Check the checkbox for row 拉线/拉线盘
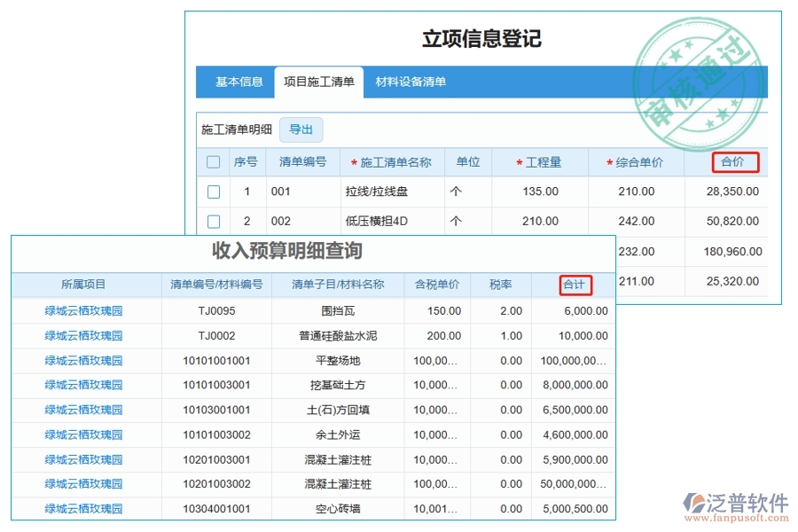798x532 pixels. coord(213,191)
